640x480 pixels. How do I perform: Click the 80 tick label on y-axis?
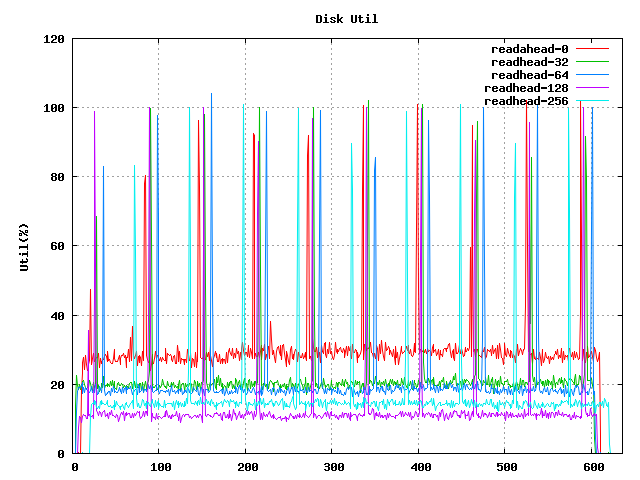pyautogui.click(x=58, y=177)
